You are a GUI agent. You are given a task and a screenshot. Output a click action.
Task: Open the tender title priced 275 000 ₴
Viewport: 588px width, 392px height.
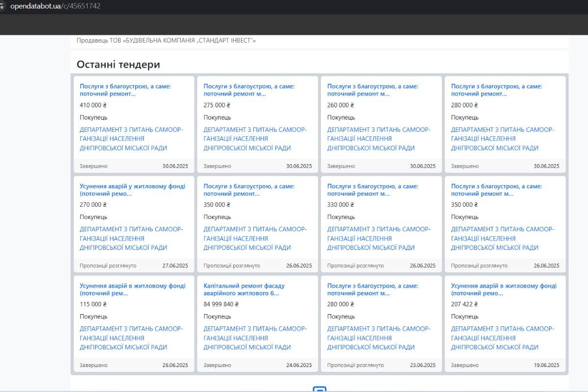tap(249, 90)
